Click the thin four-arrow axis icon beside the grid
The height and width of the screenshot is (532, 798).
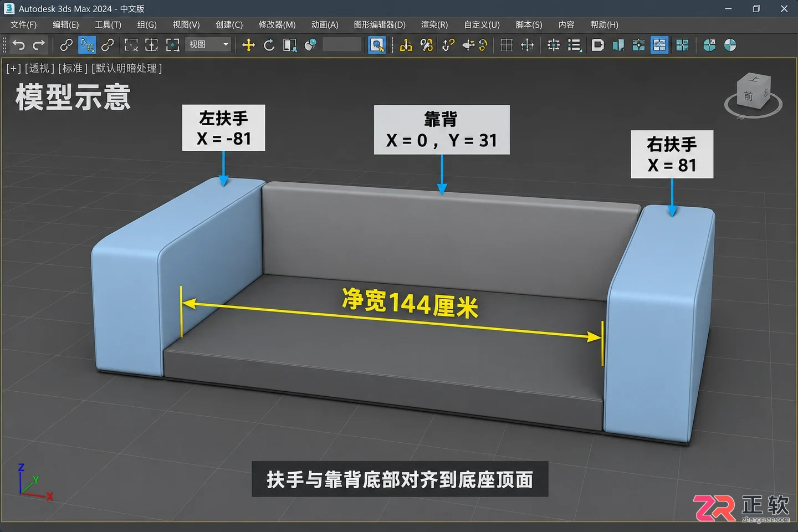coord(527,45)
